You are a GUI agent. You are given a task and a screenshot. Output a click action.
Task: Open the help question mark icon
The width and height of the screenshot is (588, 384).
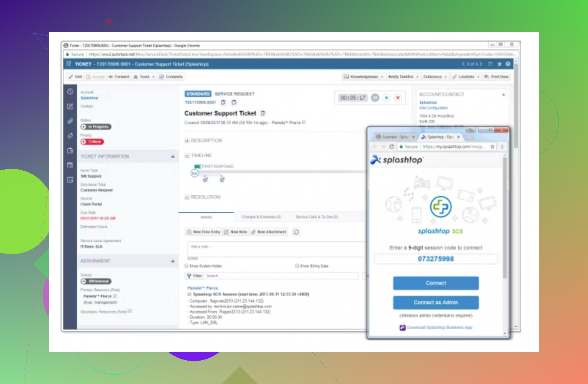[508, 64]
